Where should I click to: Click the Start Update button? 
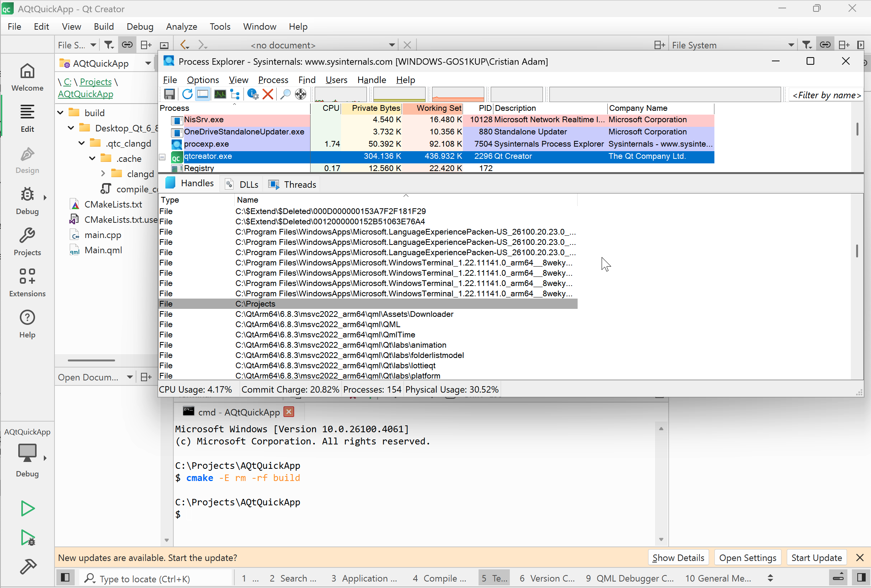coord(817,558)
